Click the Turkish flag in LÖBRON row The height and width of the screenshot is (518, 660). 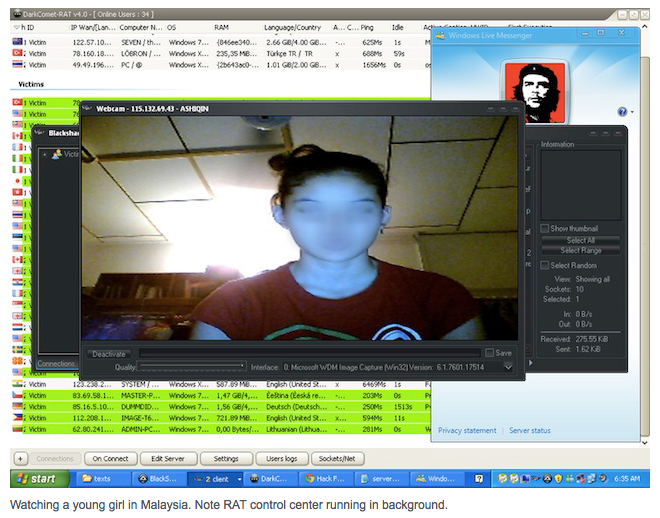[17, 53]
